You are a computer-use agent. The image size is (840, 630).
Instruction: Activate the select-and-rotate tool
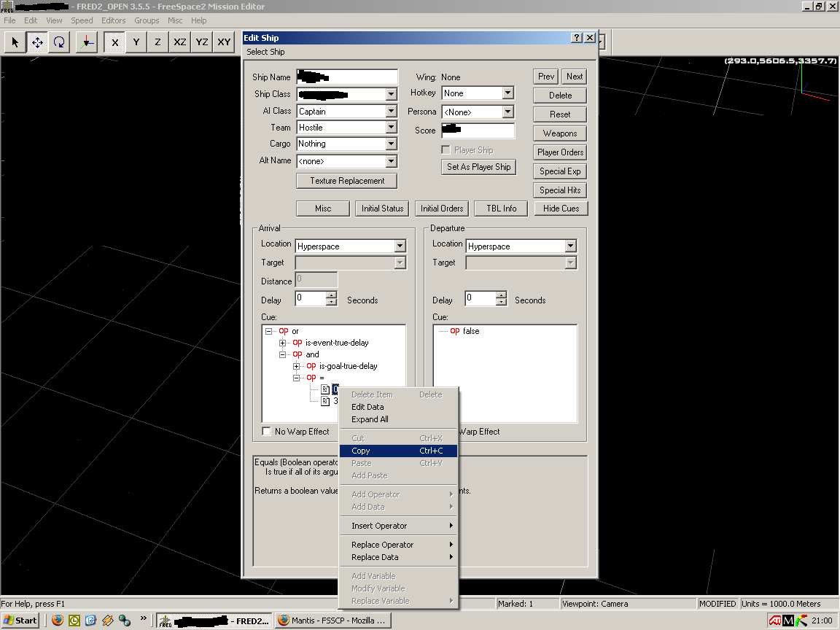click(59, 42)
